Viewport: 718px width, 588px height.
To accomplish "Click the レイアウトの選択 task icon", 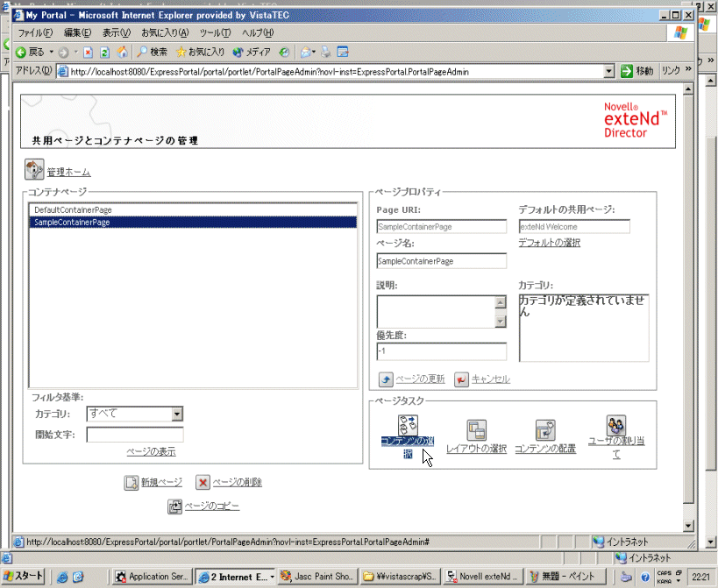I will click(476, 430).
